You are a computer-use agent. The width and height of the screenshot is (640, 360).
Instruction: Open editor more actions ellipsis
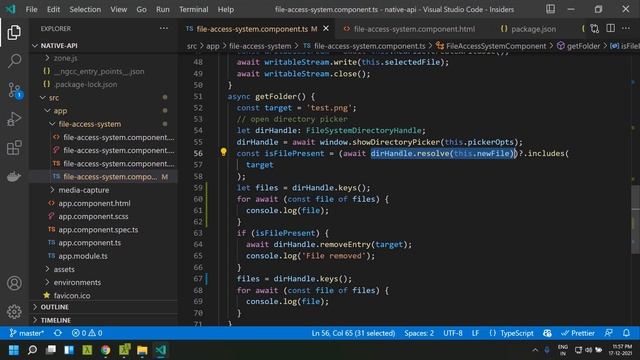tap(626, 29)
